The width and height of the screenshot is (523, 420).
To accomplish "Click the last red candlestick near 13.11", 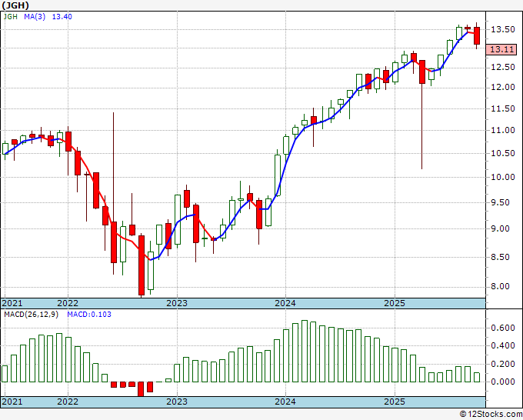I will pos(477,35).
